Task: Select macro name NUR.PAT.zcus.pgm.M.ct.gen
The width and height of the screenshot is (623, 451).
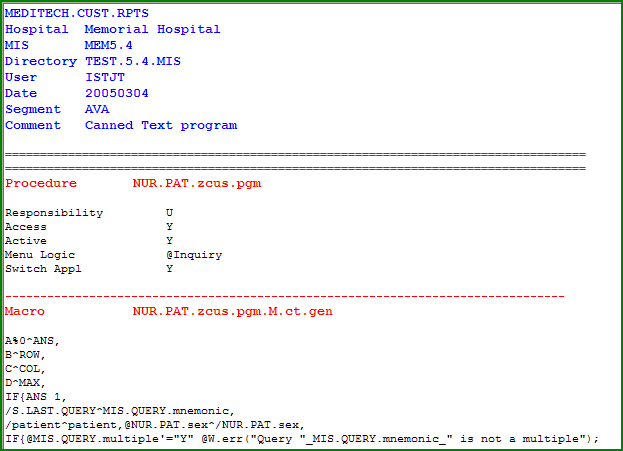Action: coord(232,311)
